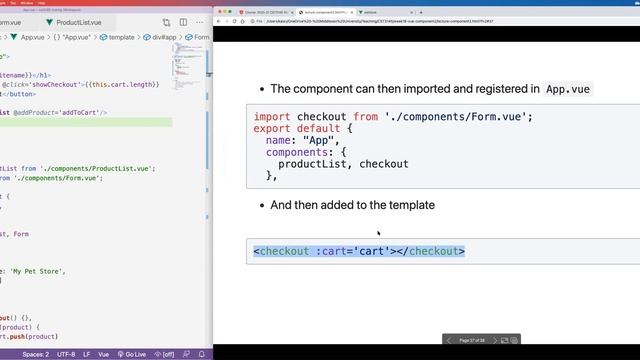This screenshot has width=640, height=360.
Task: Open slide overview icon in navigator
Action: (x=514, y=340)
